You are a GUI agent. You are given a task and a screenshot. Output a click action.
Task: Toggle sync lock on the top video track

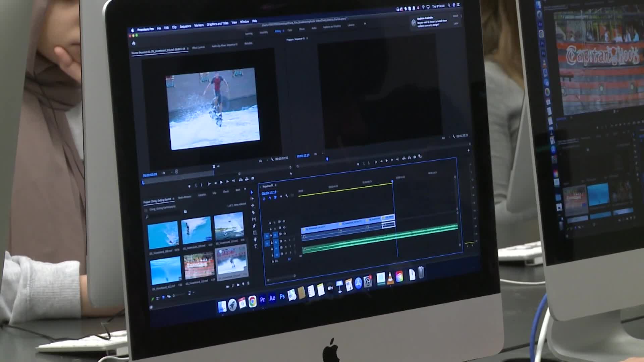pos(279,222)
